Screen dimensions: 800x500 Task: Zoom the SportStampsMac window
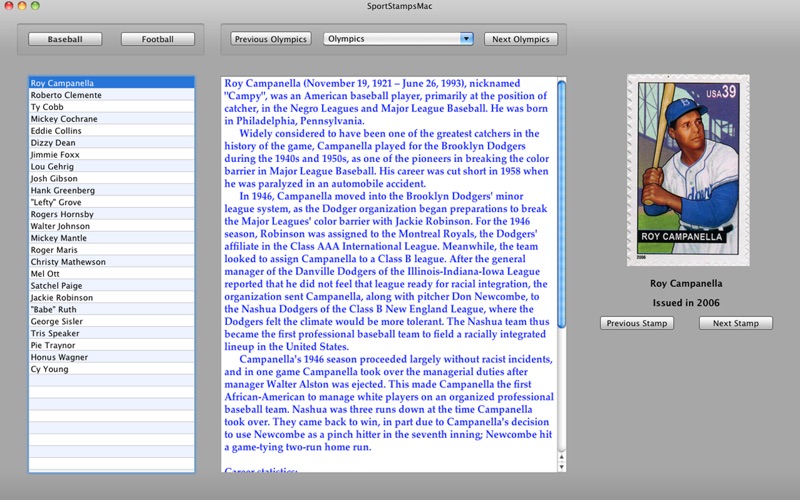(35, 6)
